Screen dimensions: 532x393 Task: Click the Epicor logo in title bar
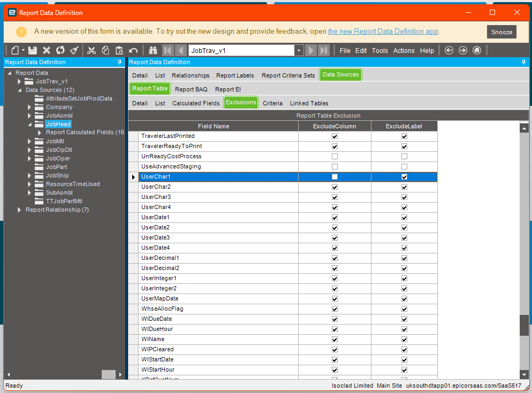click(12, 12)
